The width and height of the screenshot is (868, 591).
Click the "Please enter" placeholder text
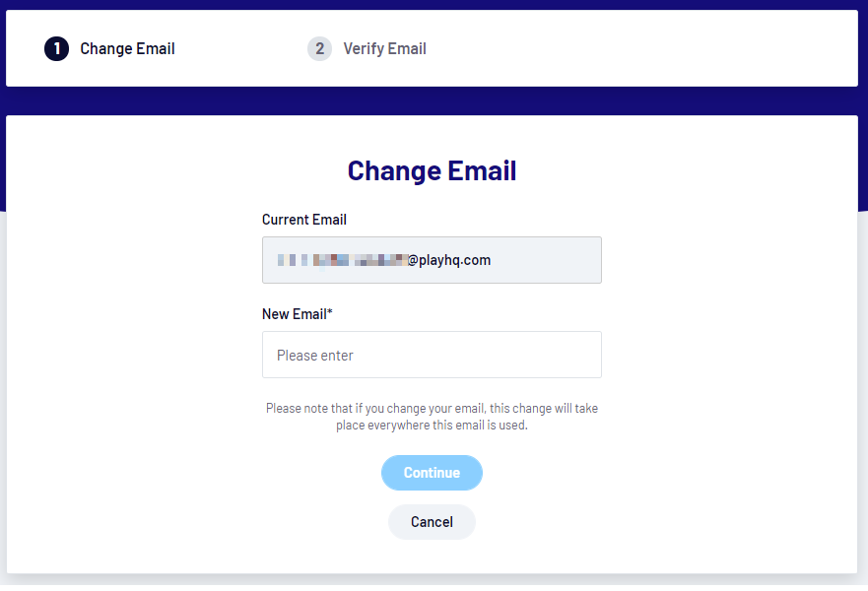pyautogui.click(x=315, y=355)
